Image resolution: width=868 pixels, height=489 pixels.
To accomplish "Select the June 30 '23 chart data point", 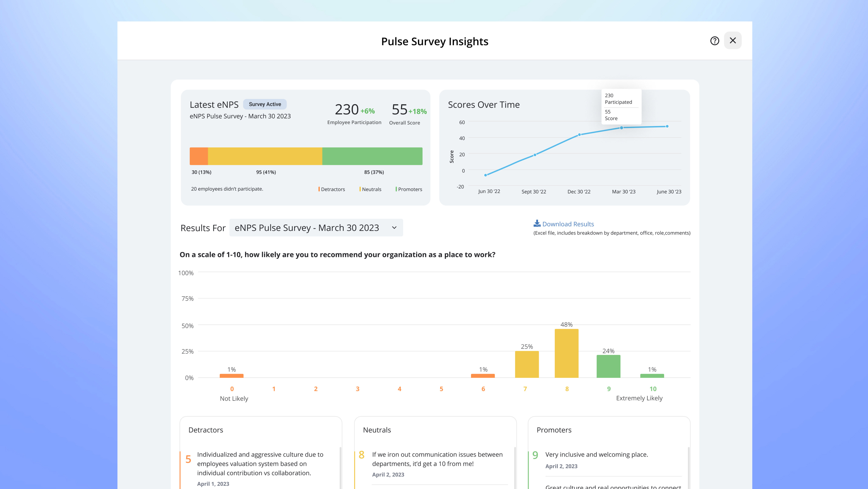I will [667, 126].
